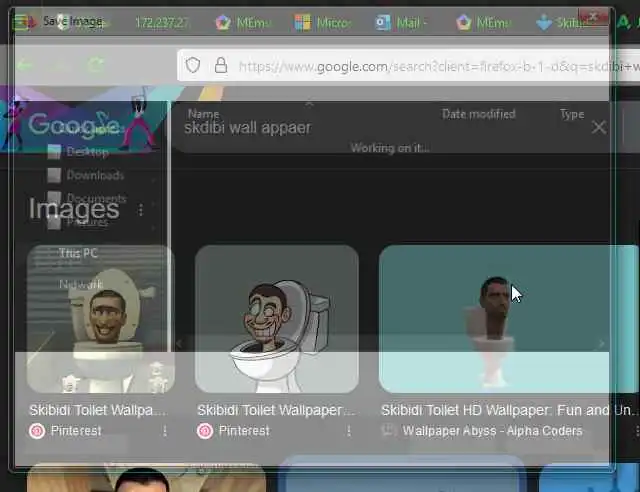Image resolution: width=640 pixels, height=492 pixels.
Task: Open the second 'Skibidi Toilet Wallpaper...' title link
Action: click(276, 410)
